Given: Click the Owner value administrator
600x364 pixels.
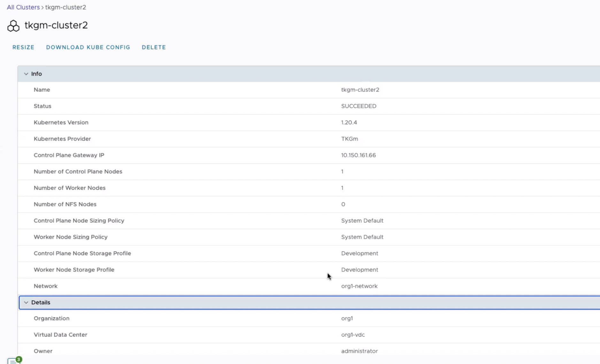Looking at the screenshot, I should pos(359,351).
